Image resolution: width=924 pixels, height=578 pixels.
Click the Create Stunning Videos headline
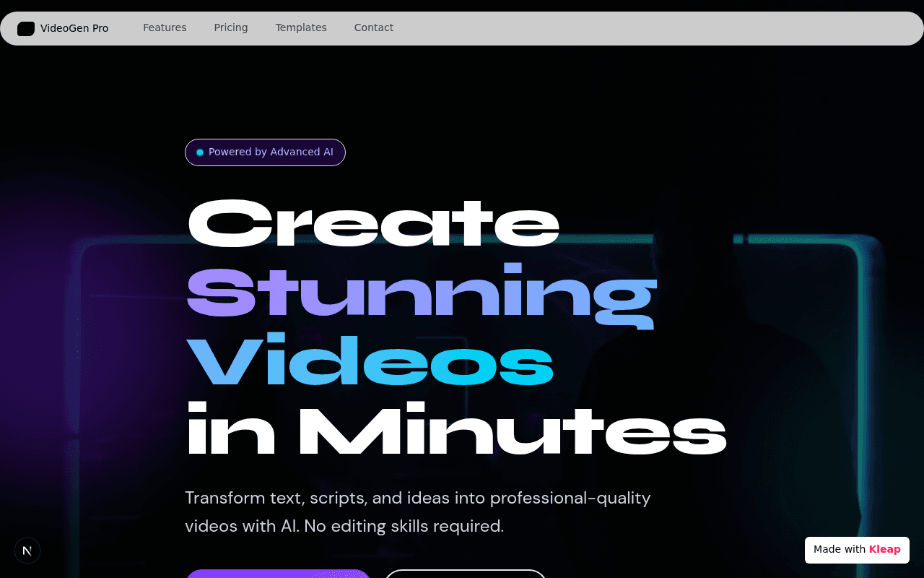pos(456,326)
